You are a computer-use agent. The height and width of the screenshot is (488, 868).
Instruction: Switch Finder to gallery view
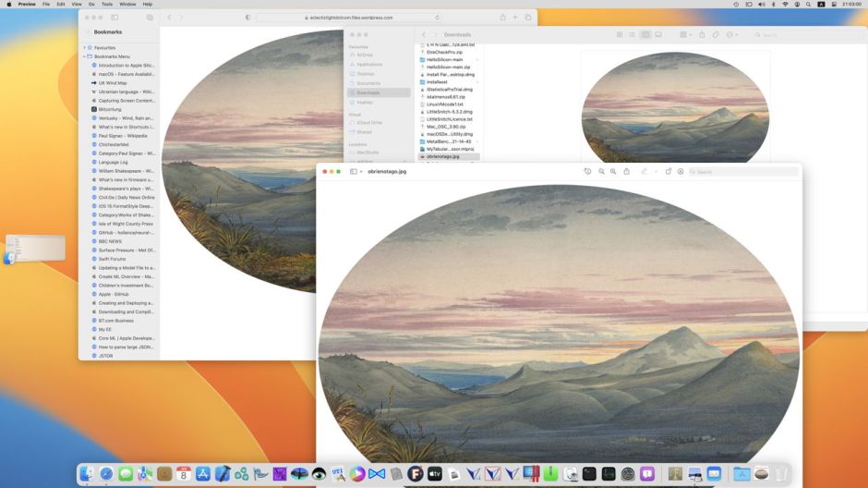pos(658,35)
